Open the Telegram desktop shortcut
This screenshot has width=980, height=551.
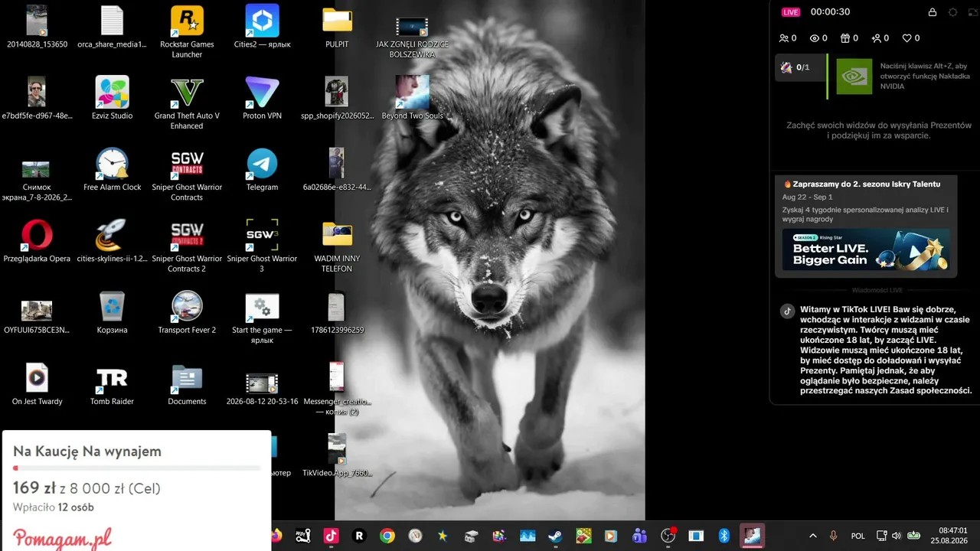[262, 169]
